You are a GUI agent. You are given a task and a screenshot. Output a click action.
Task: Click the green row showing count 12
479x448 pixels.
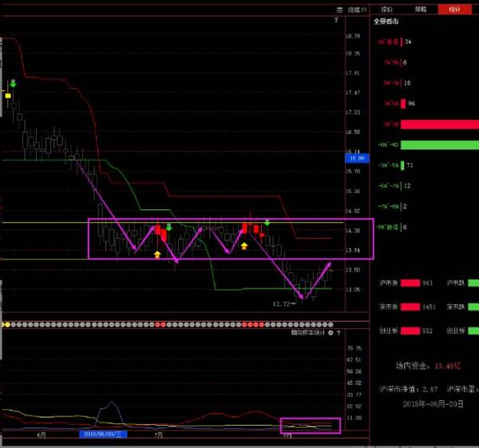click(x=394, y=186)
